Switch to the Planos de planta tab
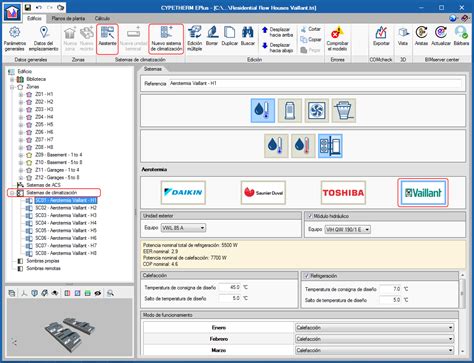Screen dimensions: 474x363 [x=68, y=18]
